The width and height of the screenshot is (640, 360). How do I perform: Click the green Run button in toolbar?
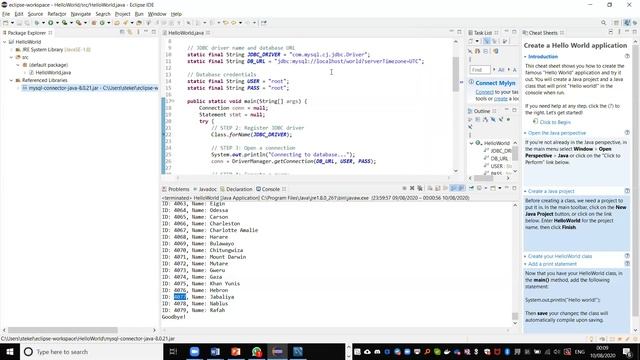pyautogui.click(x=50, y=23)
